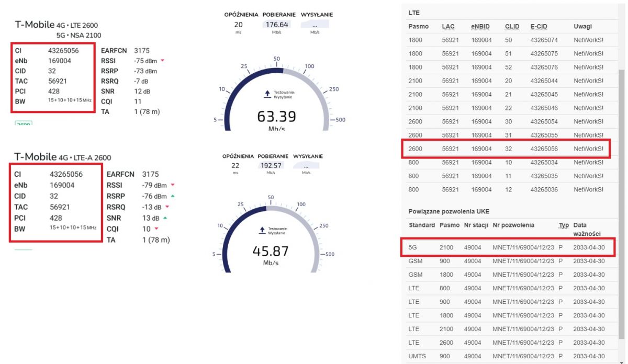
Task: Click the CLID 21 cell
Action: click(508, 94)
